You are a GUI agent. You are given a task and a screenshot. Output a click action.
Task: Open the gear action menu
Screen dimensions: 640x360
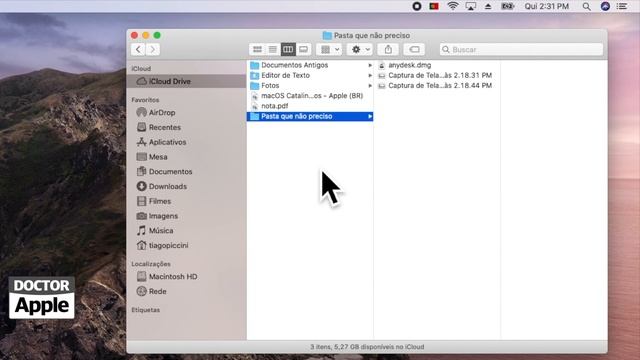point(360,49)
